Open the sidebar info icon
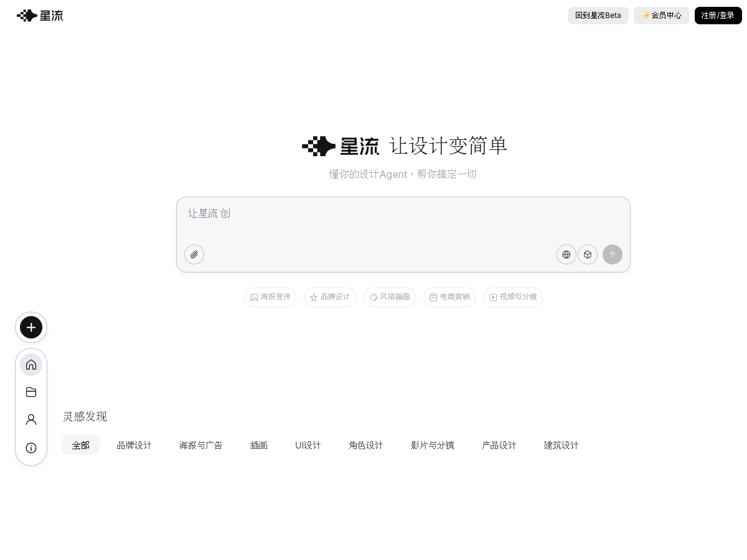747x560 pixels. point(31,448)
